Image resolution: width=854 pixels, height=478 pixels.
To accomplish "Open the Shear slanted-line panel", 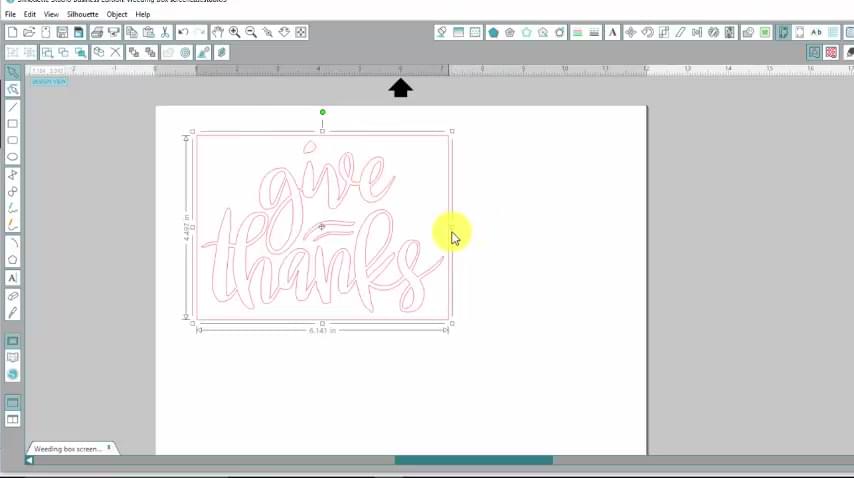I will (680, 32).
